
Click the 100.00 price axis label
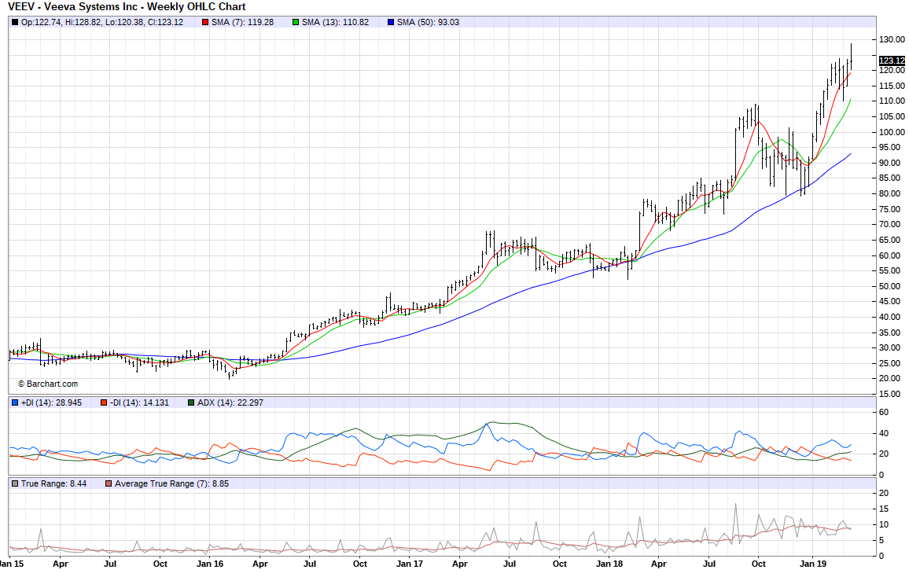892,132
